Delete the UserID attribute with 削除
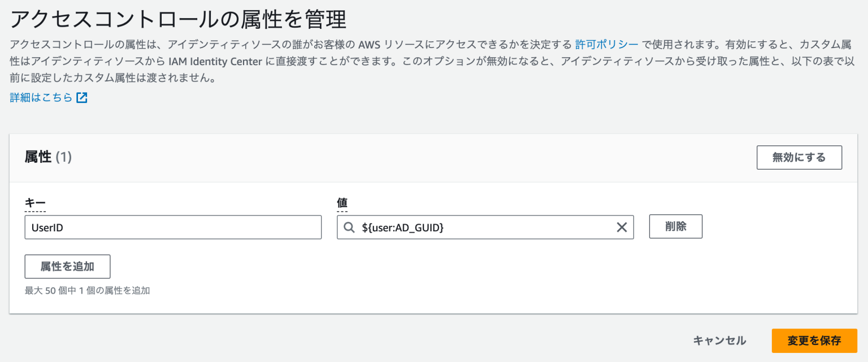 pos(675,226)
